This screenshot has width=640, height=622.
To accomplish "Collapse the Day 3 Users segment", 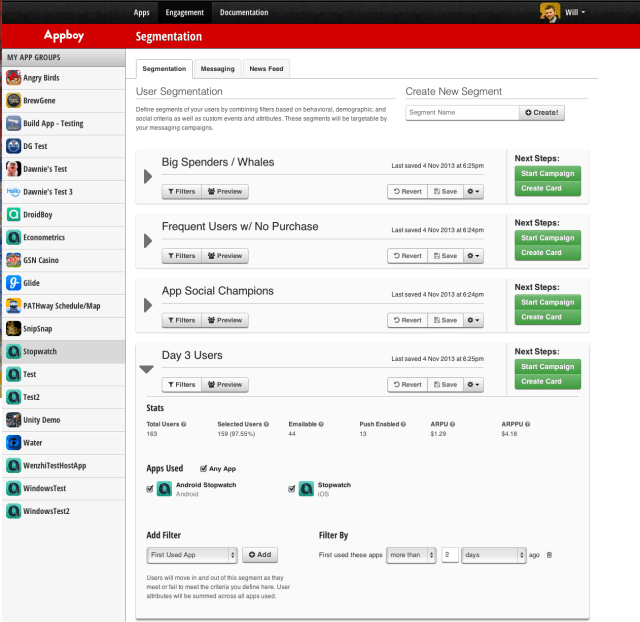I will 147,369.
